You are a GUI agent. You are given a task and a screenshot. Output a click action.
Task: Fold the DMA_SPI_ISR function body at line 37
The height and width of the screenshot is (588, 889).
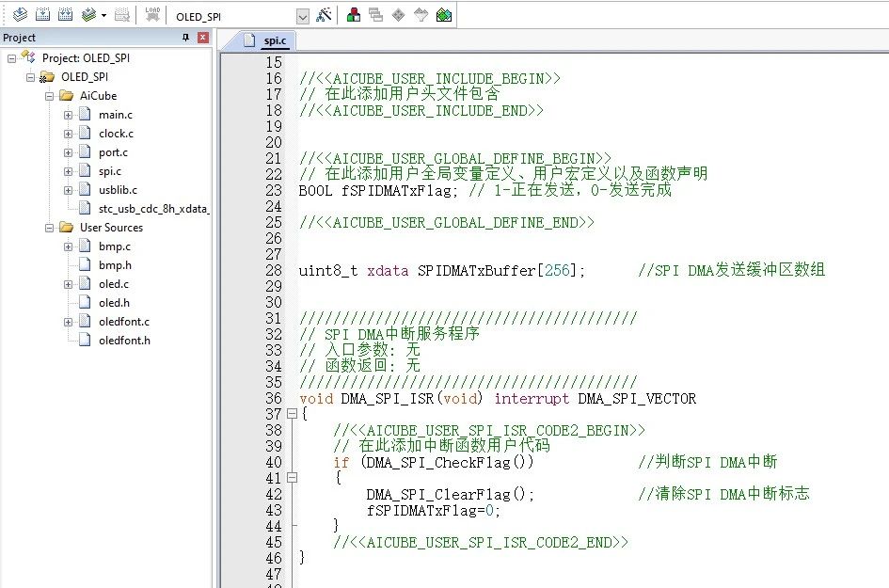tap(292, 414)
